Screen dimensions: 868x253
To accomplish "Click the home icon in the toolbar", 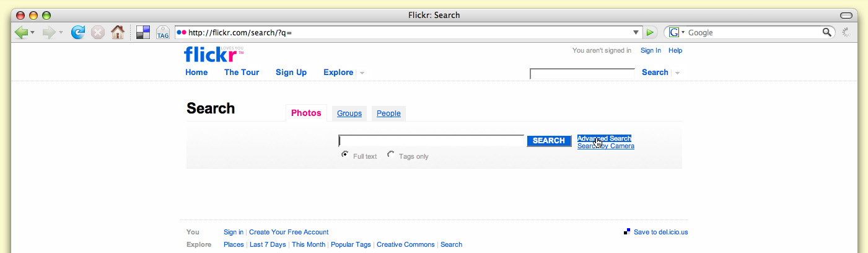I will click(x=117, y=32).
